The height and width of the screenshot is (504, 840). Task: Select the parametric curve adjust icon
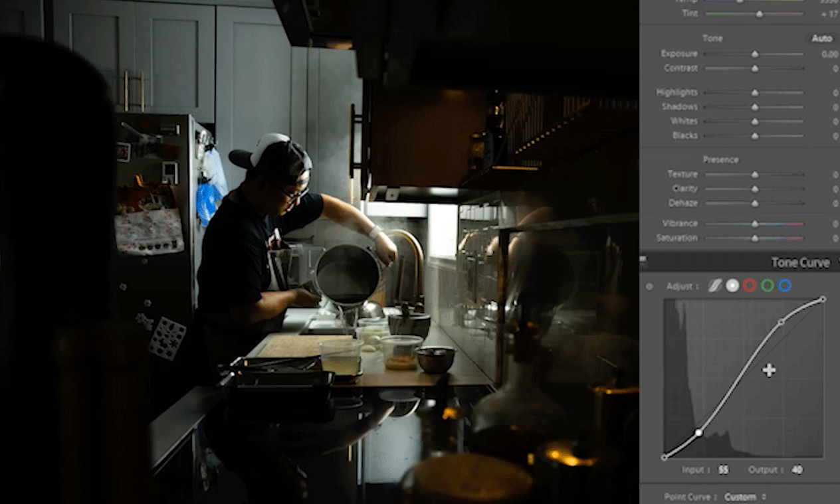(714, 286)
